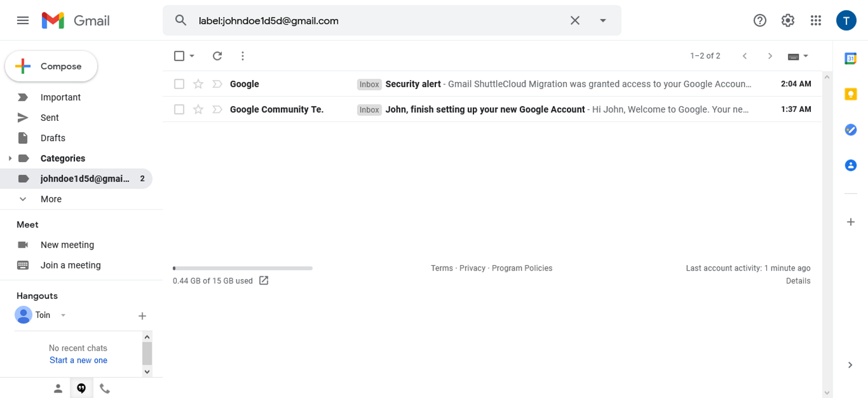Open the Tasks side panel icon

point(851,130)
